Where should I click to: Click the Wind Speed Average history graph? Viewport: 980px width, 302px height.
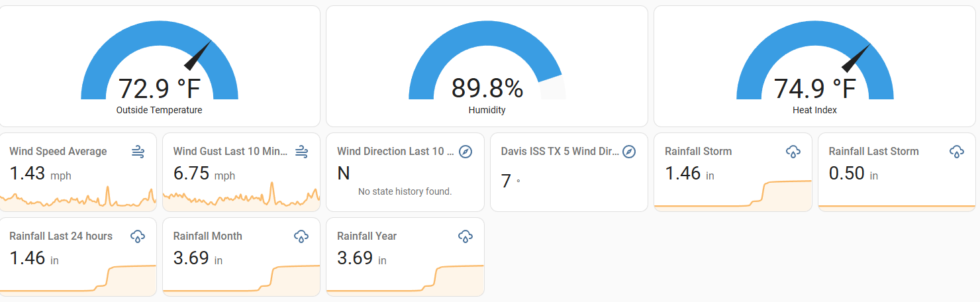click(x=78, y=198)
